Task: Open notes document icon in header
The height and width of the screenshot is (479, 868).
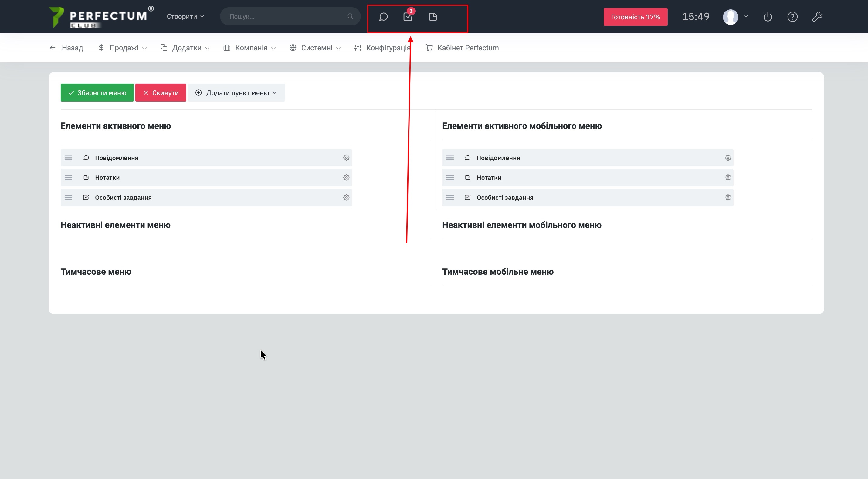Action: coord(433,17)
